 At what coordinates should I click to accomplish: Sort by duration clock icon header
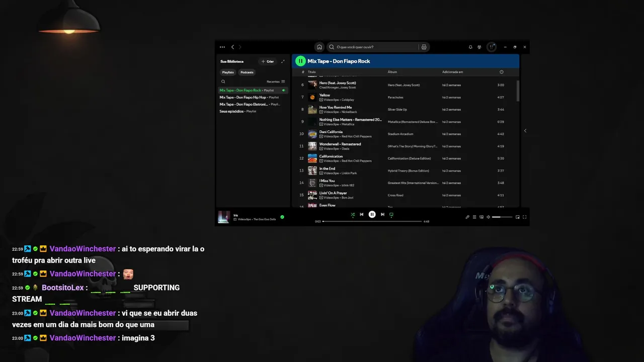[502, 72]
